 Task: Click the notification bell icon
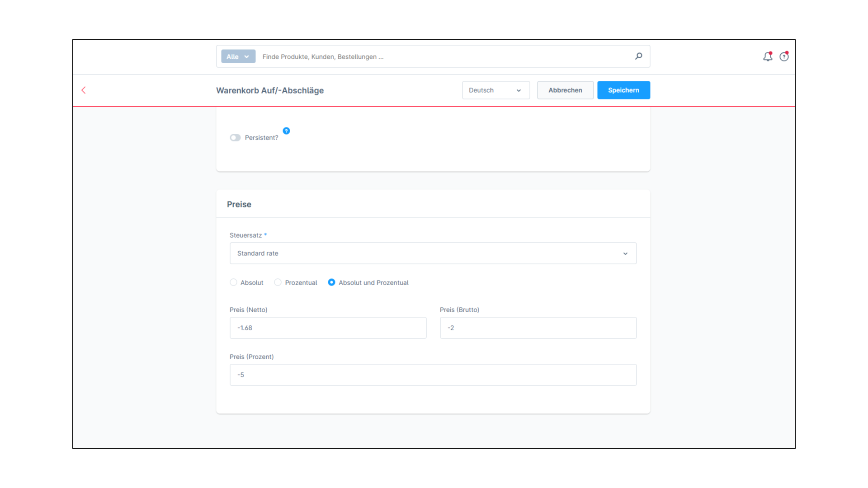[x=767, y=56]
